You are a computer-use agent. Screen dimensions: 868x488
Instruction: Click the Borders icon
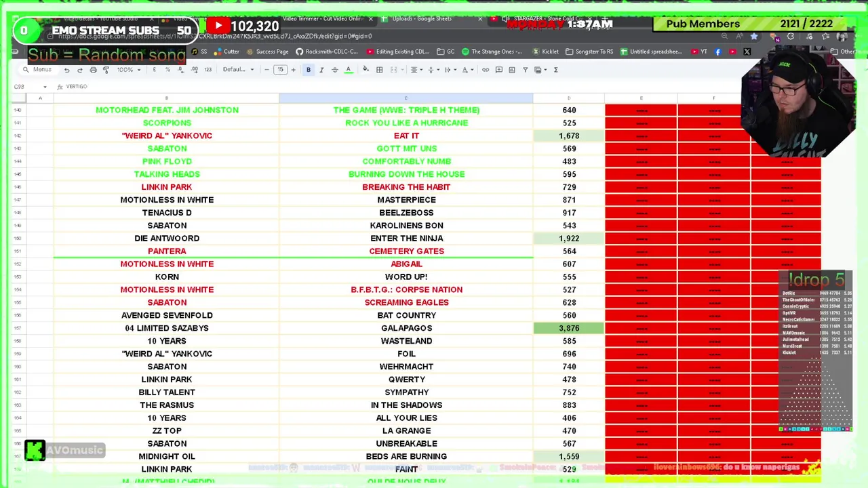[380, 70]
